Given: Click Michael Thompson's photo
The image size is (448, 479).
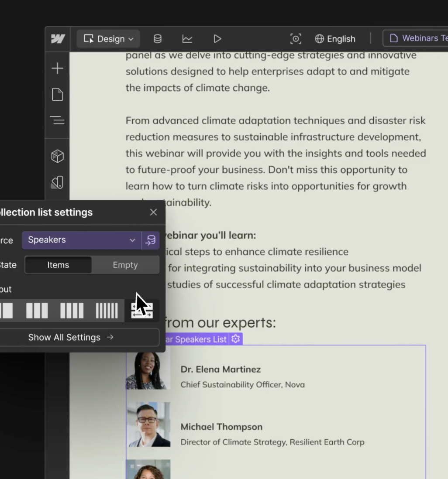Looking at the screenshot, I should coord(148,424).
